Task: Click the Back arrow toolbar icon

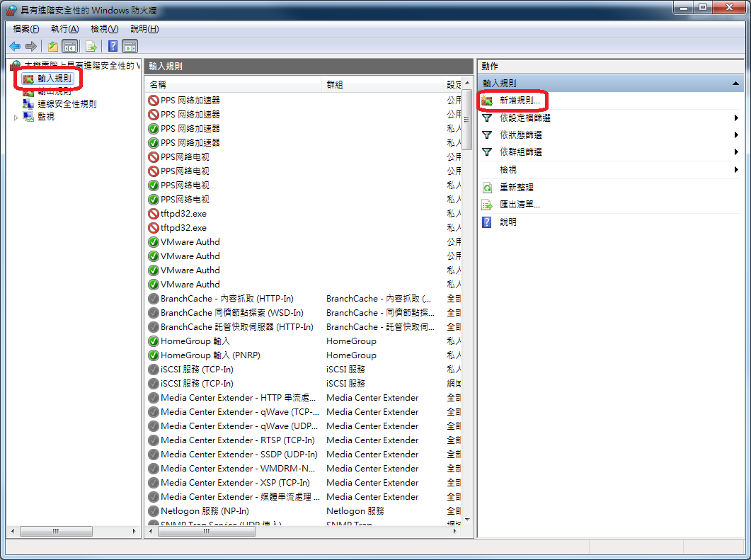Action: tap(15, 47)
